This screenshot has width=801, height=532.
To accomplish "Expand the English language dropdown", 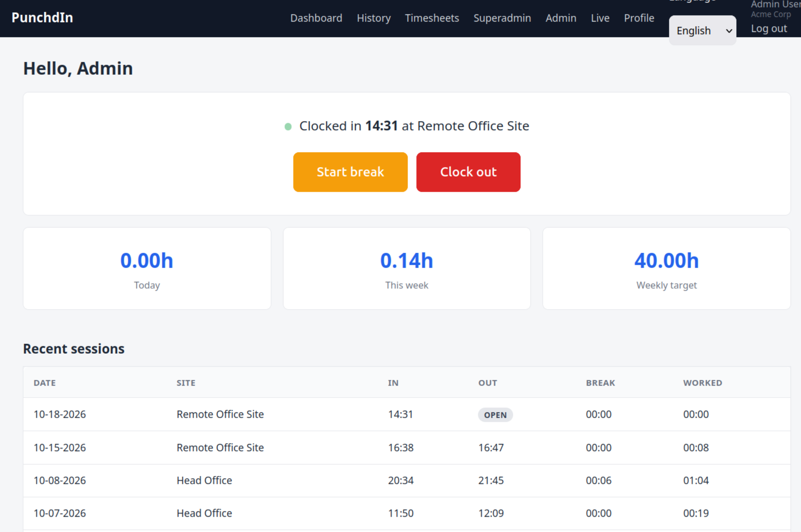I will pyautogui.click(x=702, y=31).
